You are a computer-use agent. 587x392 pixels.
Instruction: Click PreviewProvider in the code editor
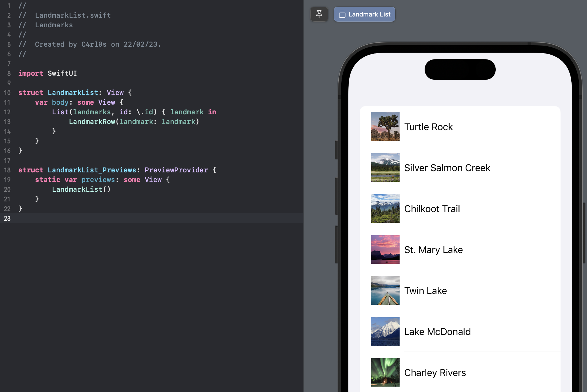176,170
